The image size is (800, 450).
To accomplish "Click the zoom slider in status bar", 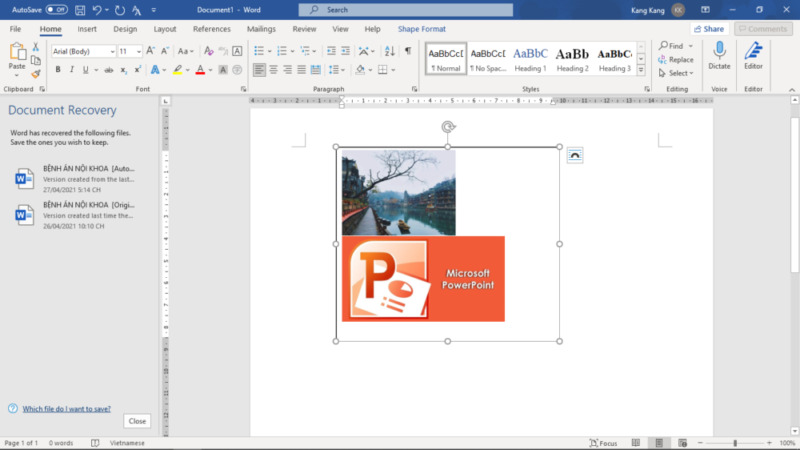I will point(735,443).
